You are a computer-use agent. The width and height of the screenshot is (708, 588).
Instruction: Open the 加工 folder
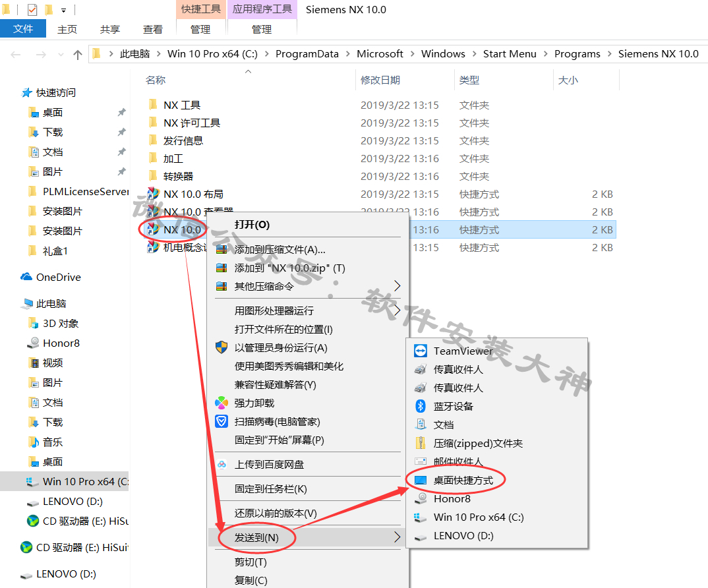click(165, 158)
